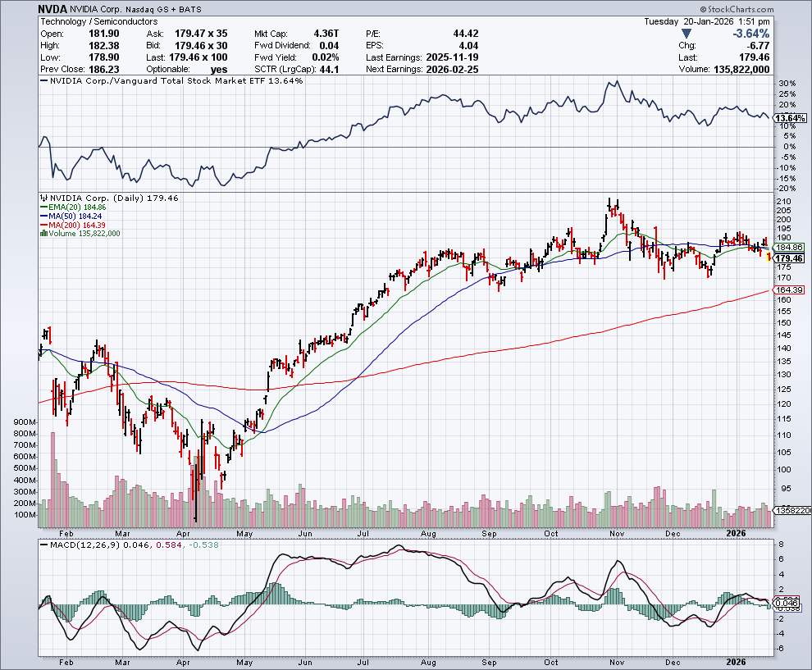Click the line marker before the MACD(12,26,9) label
Viewport: 812px width, 670px height.
[44, 546]
